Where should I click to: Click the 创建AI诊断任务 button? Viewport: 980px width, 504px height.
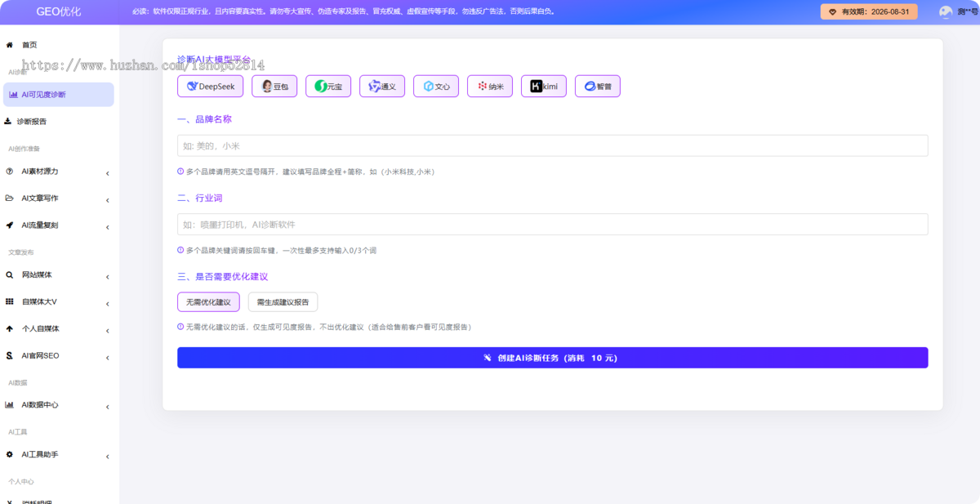click(x=552, y=358)
